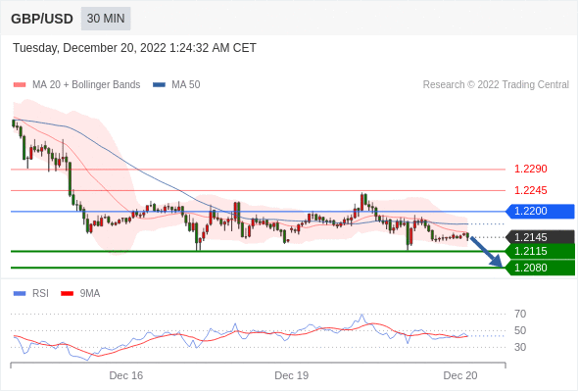Click the GBP/USD pair title
Image resolution: width=578 pixels, height=392 pixels.
pos(42,19)
